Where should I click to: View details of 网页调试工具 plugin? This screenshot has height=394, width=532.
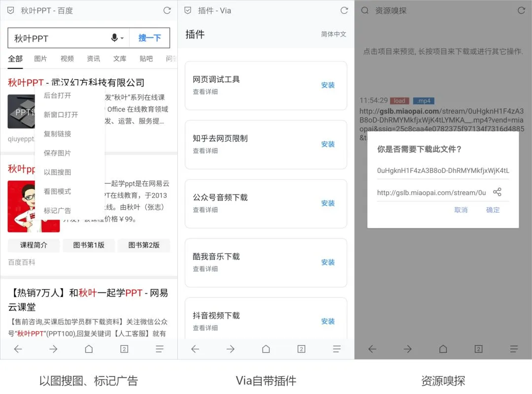205,92
